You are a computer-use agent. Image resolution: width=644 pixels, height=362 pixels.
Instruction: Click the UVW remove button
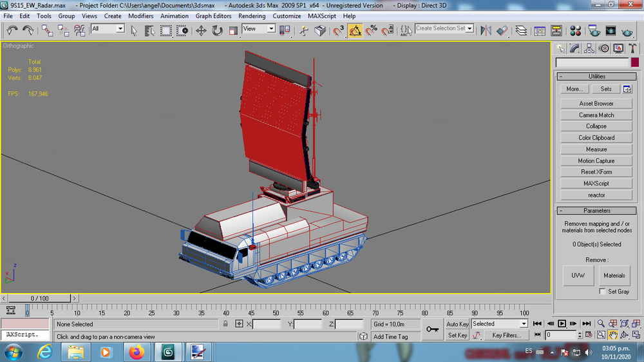coord(578,275)
